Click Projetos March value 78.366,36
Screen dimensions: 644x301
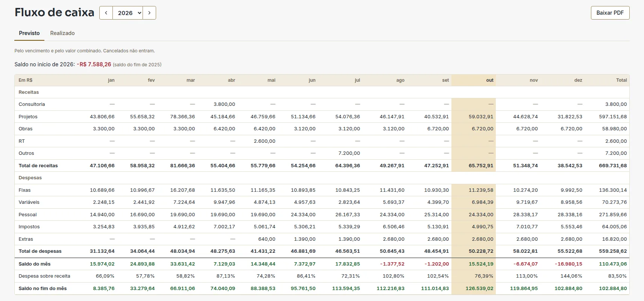(182, 117)
